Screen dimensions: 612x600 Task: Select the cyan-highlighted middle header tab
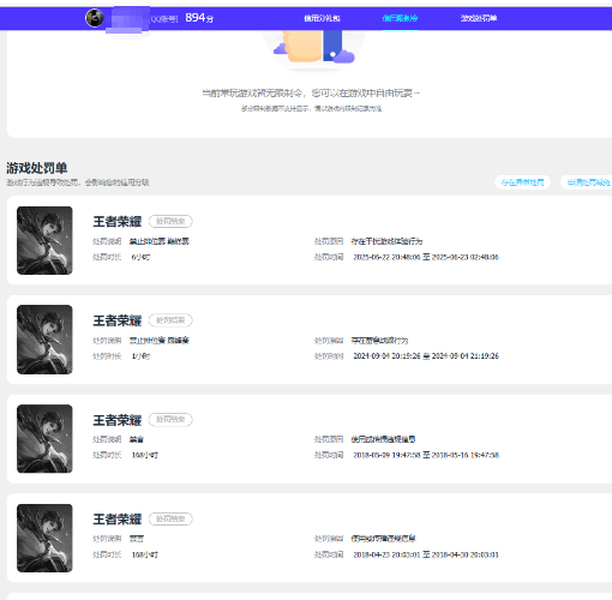tap(400, 18)
